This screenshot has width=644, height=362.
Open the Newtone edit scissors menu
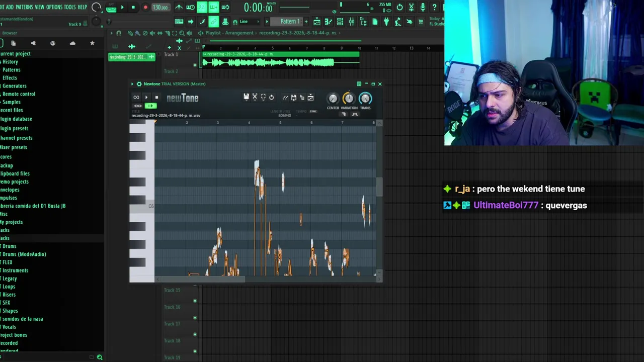point(255,98)
